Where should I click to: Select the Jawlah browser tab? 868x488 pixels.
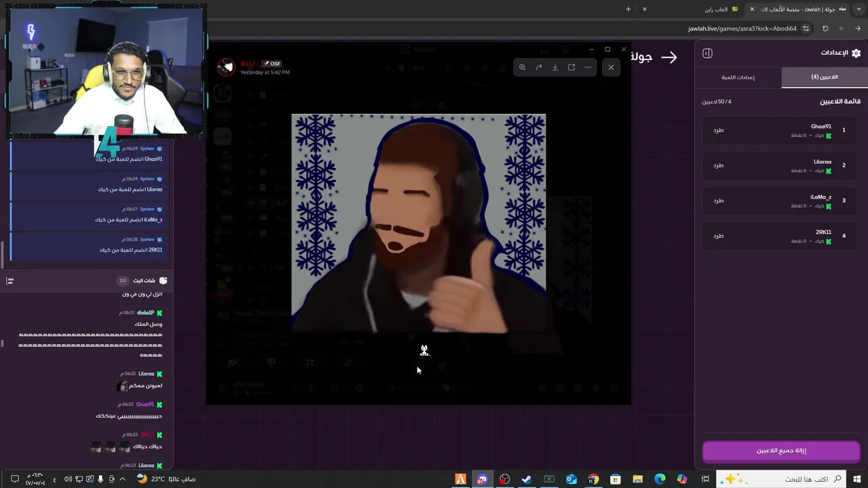[800, 9]
